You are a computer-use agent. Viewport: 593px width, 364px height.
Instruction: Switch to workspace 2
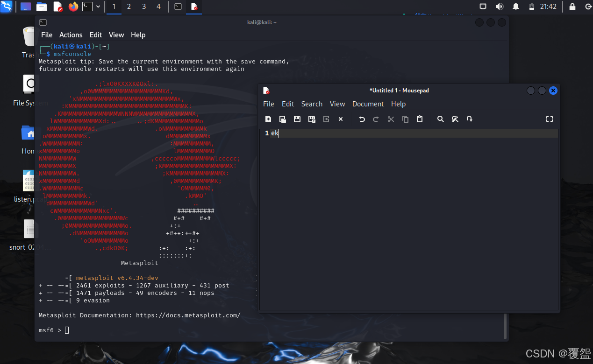(129, 7)
